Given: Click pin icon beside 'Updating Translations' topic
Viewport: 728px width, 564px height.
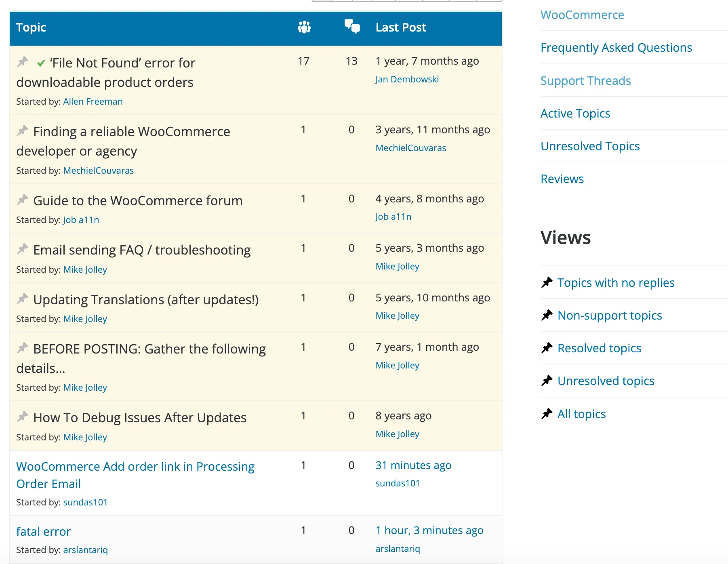Looking at the screenshot, I should click(x=23, y=299).
